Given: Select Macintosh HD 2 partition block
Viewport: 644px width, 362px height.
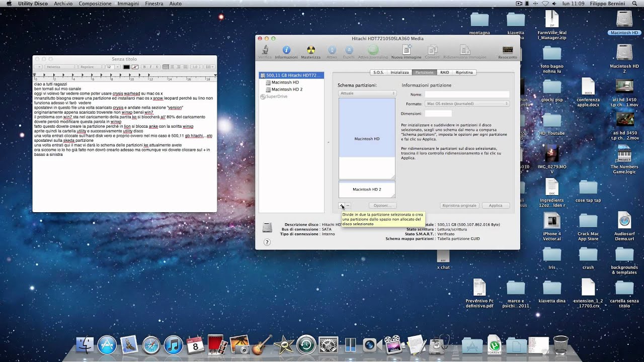Looking at the screenshot, I should tap(367, 189).
